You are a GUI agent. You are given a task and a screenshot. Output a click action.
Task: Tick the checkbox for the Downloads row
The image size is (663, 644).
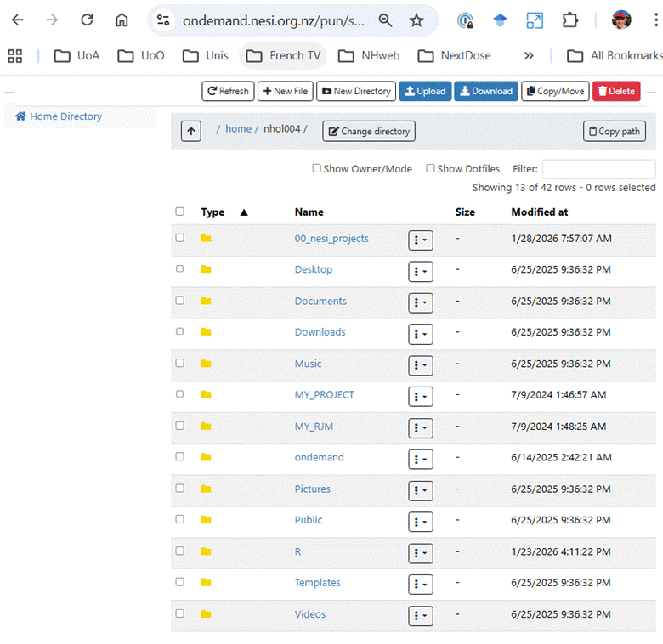[x=179, y=331]
